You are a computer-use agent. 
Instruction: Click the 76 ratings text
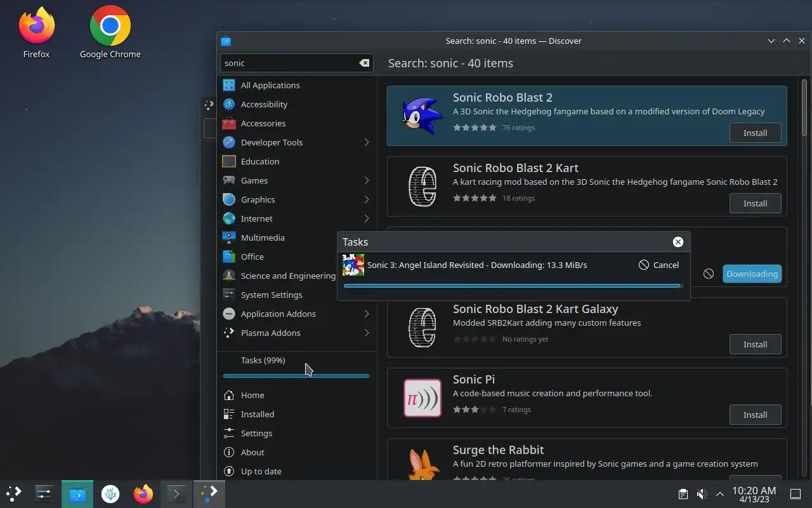pyautogui.click(x=519, y=128)
